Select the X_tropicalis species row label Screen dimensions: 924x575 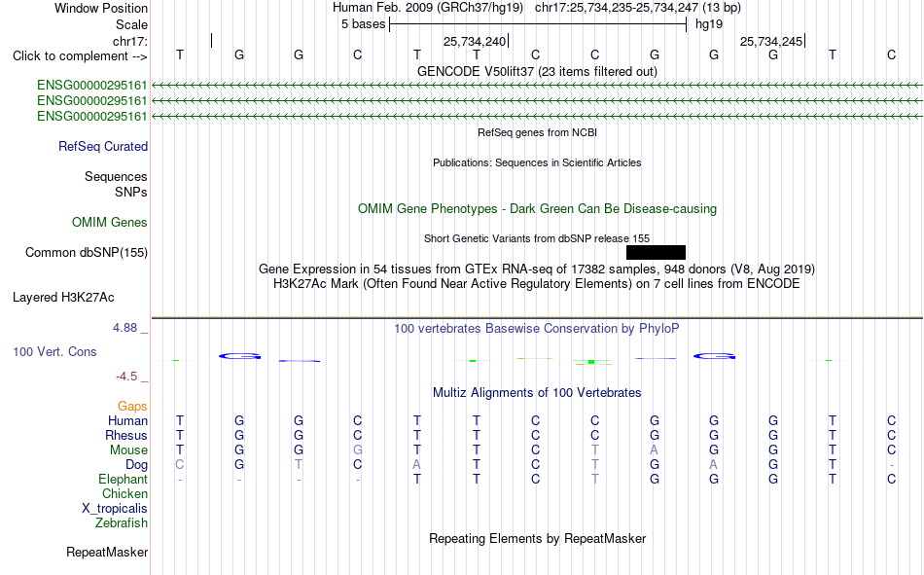115,509
